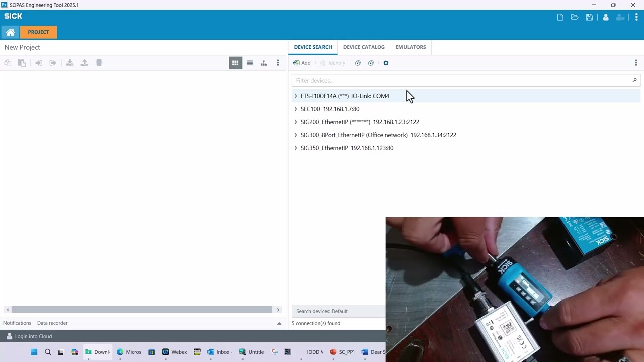Click the New Project title

22,47
